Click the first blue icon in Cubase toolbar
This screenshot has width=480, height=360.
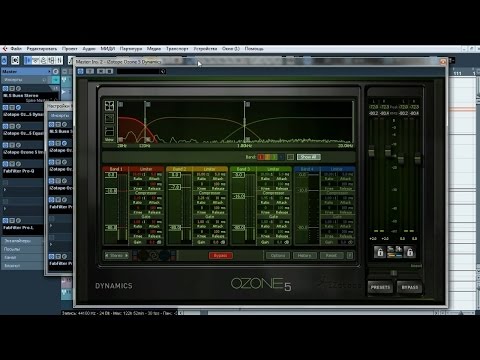(x=4, y=60)
